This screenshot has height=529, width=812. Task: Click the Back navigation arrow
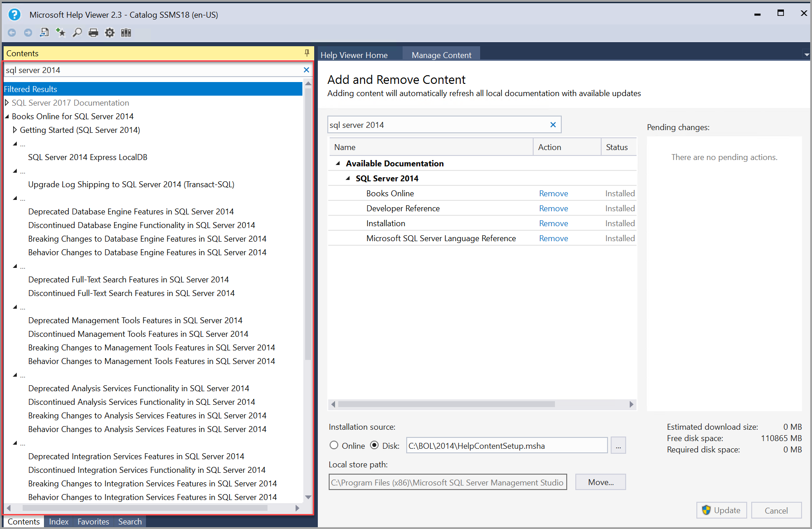tap(12, 32)
